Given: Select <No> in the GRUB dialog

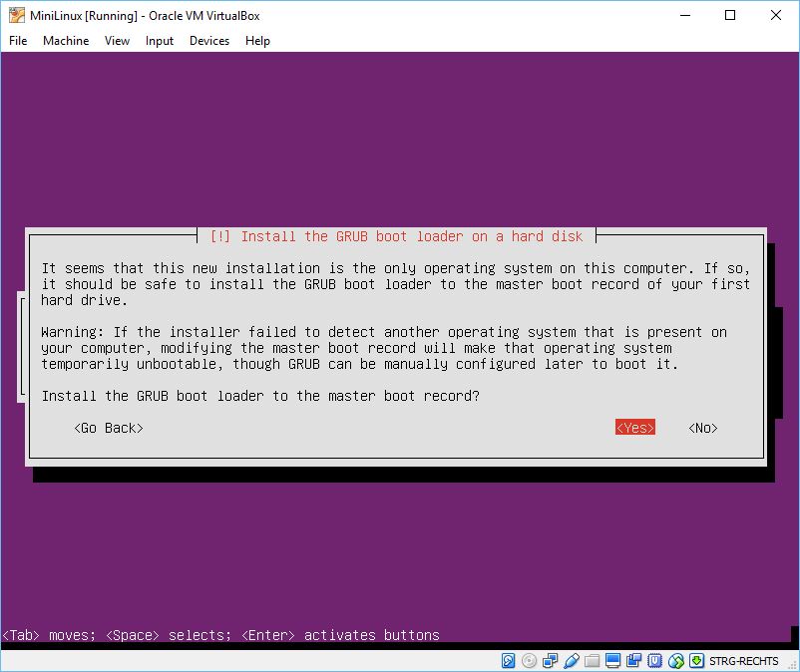Looking at the screenshot, I should [703, 428].
